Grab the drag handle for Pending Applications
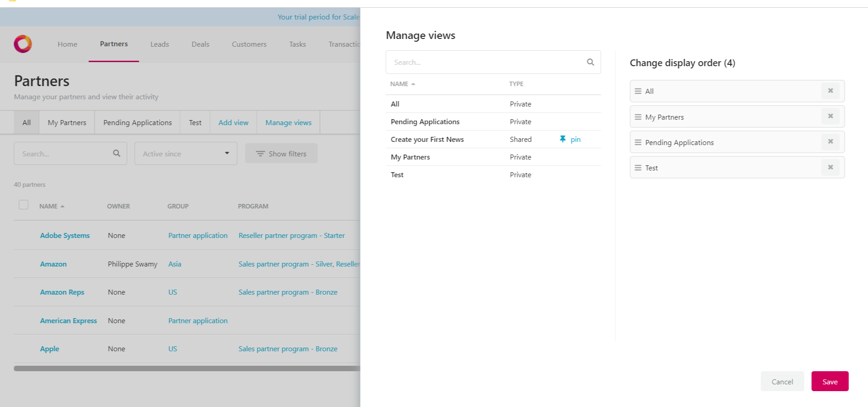The image size is (868, 407). (x=638, y=142)
